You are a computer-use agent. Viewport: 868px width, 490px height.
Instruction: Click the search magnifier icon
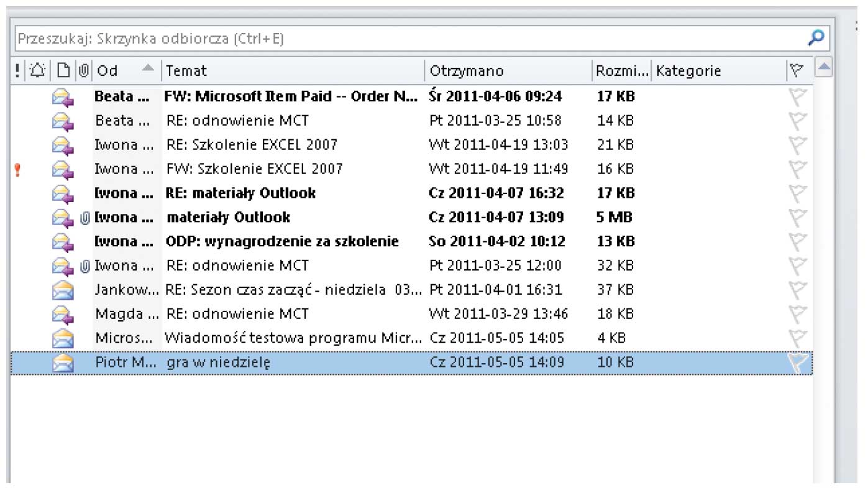pyautogui.click(x=816, y=39)
